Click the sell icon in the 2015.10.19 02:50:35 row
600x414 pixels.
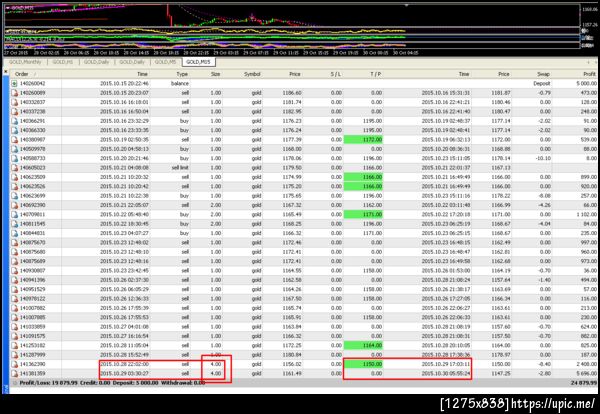click(15, 140)
